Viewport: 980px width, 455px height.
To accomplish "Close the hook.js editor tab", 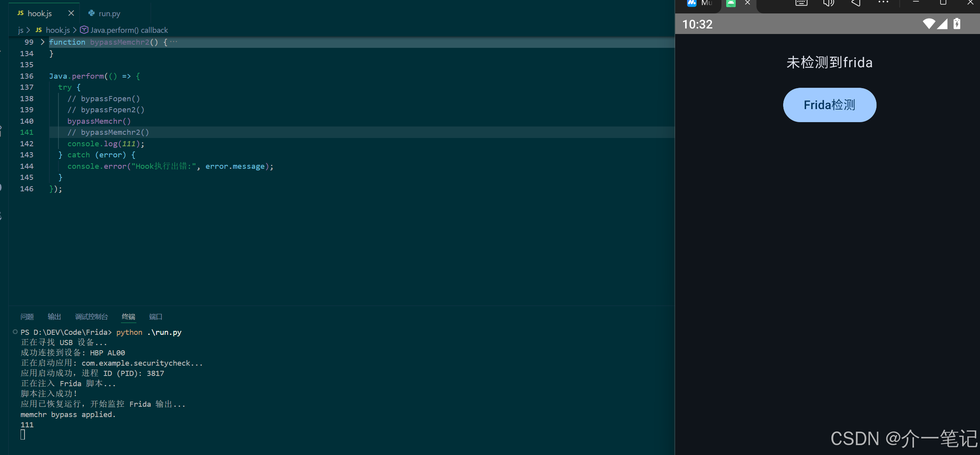I will tap(71, 13).
